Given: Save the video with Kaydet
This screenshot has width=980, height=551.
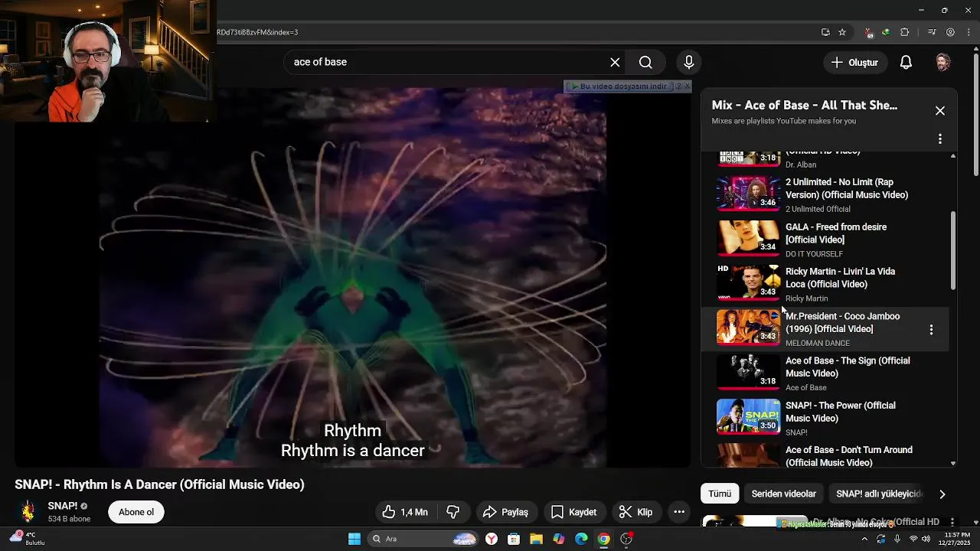Looking at the screenshot, I should pyautogui.click(x=573, y=512).
